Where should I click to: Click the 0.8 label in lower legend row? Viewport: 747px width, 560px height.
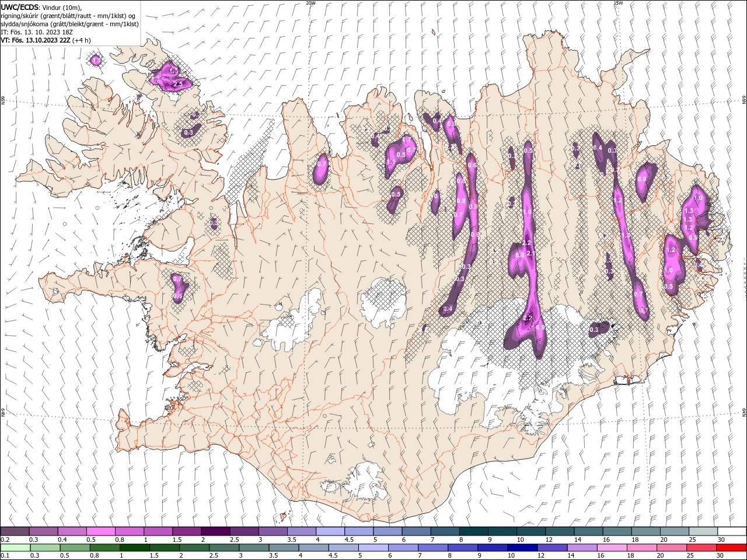tap(94, 555)
